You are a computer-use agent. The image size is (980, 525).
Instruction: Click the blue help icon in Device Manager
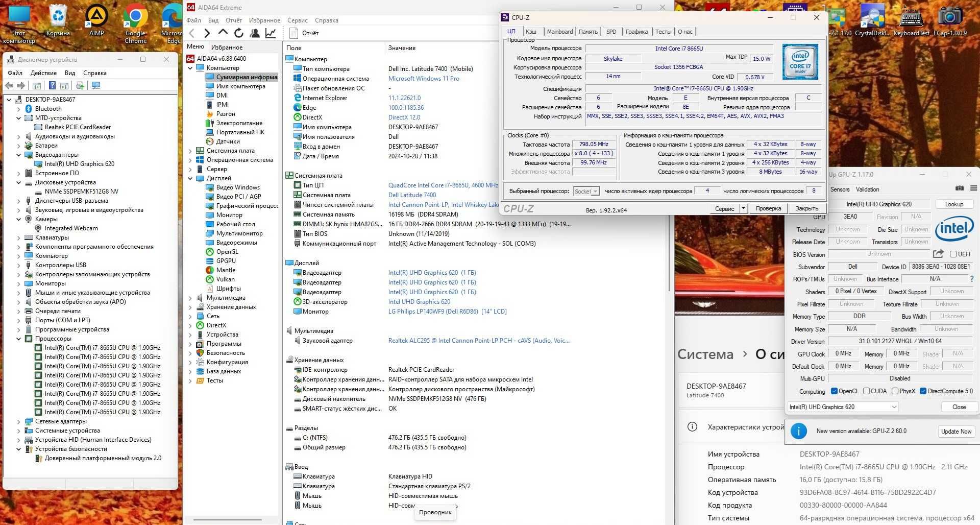click(52, 85)
